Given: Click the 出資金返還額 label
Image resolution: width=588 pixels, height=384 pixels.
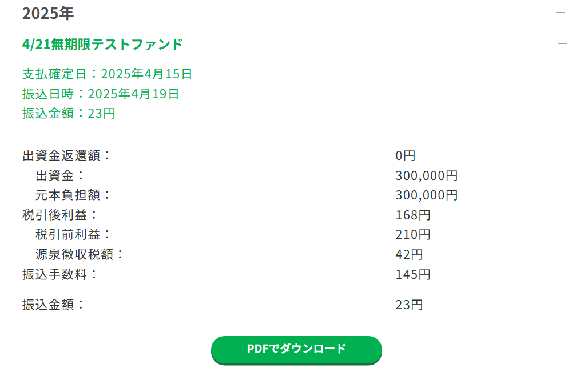Looking at the screenshot, I should point(66,155).
